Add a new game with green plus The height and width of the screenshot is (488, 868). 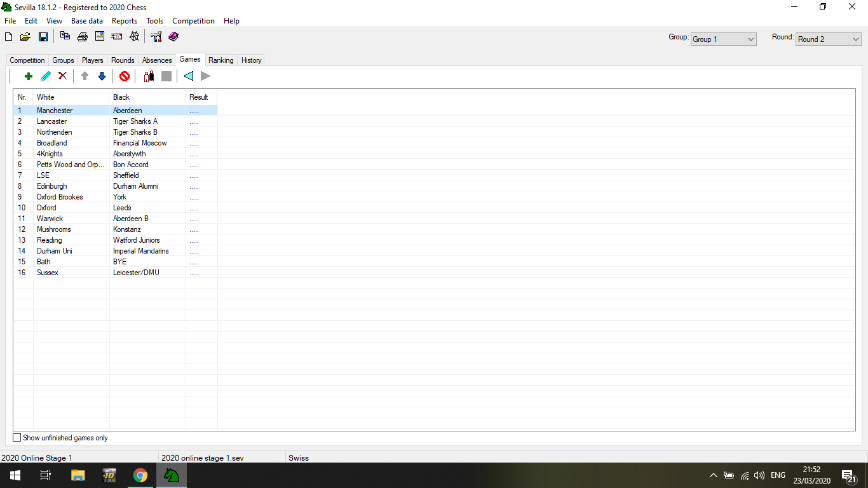tap(28, 76)
